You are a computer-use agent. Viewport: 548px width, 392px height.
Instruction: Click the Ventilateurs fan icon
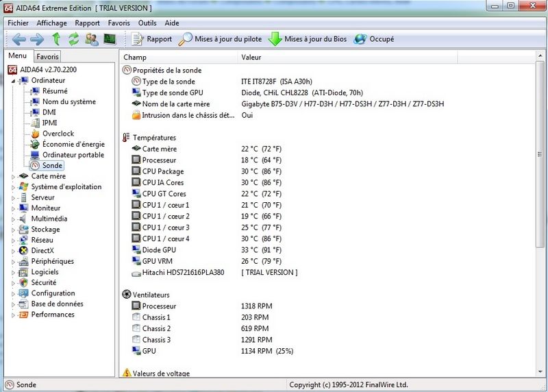click(x=127, y=295)
